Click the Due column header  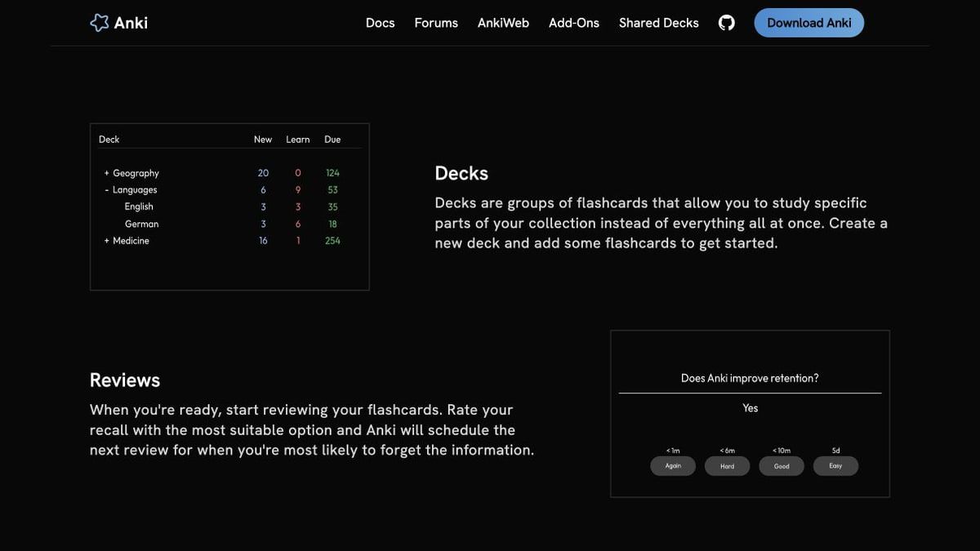332,140
